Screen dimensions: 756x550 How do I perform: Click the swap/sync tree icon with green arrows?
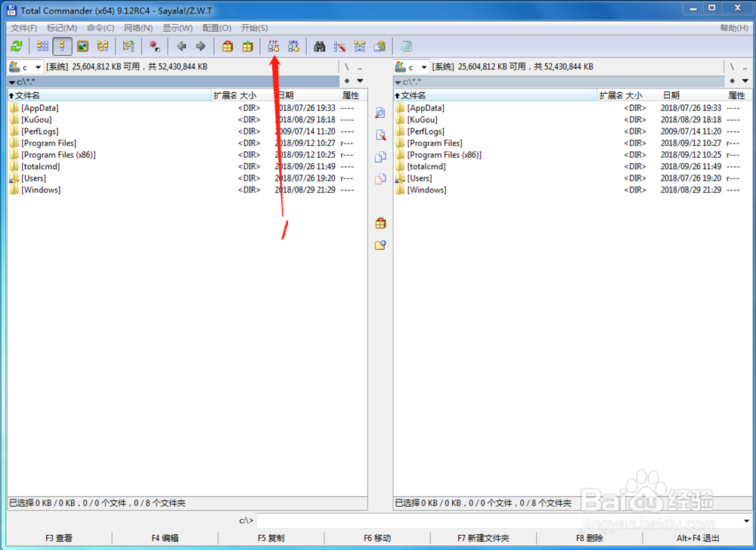point(129,46)
